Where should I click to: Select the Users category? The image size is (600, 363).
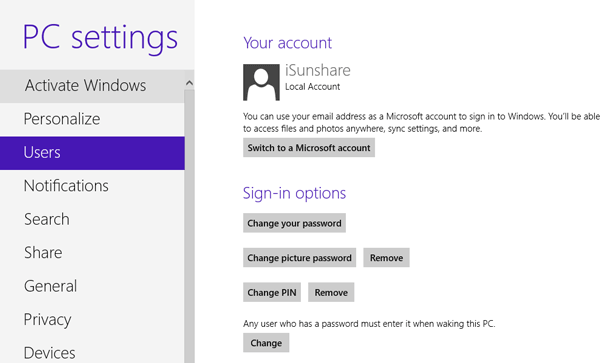tap(92, 153)
